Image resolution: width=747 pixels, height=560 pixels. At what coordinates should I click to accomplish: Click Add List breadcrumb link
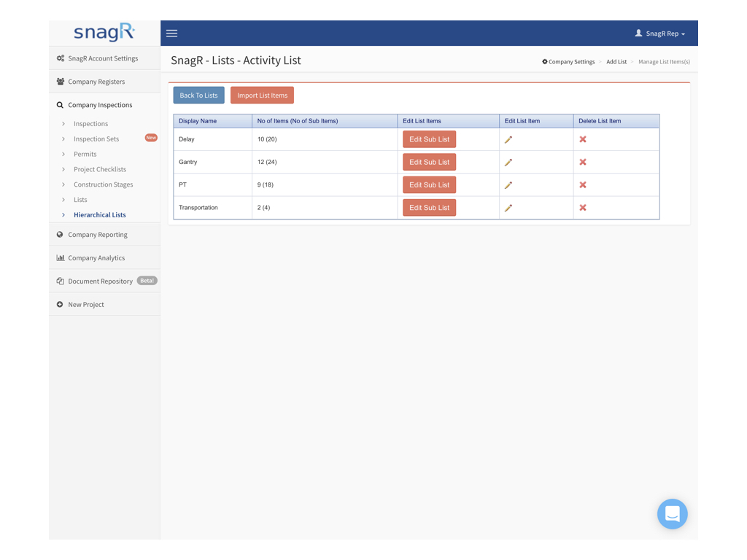pos(616,62)
